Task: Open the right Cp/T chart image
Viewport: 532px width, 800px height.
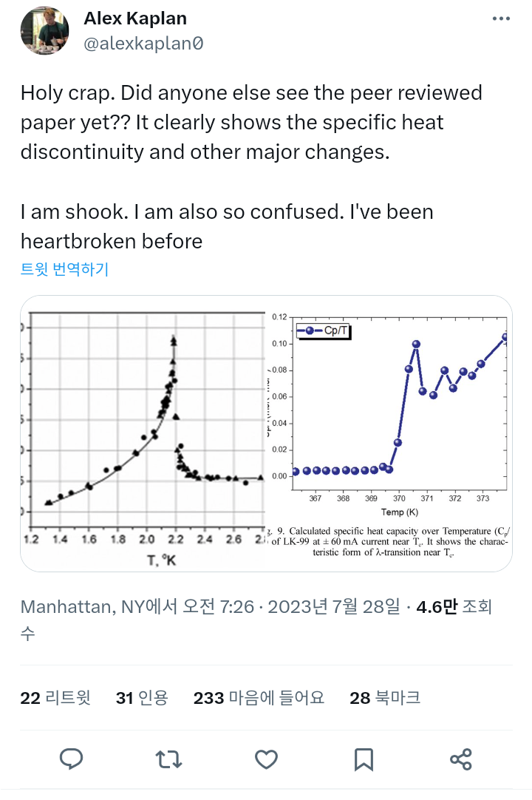Action: pos(389,433)
